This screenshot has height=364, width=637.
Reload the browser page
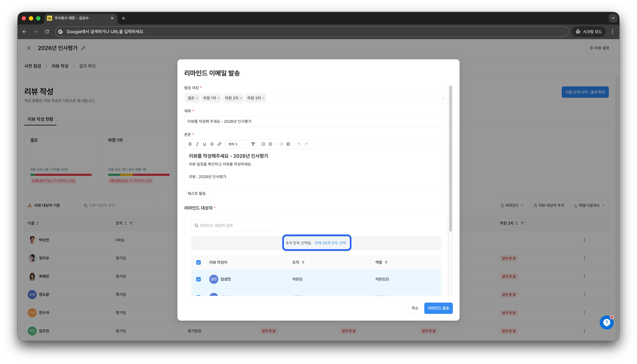47,31
